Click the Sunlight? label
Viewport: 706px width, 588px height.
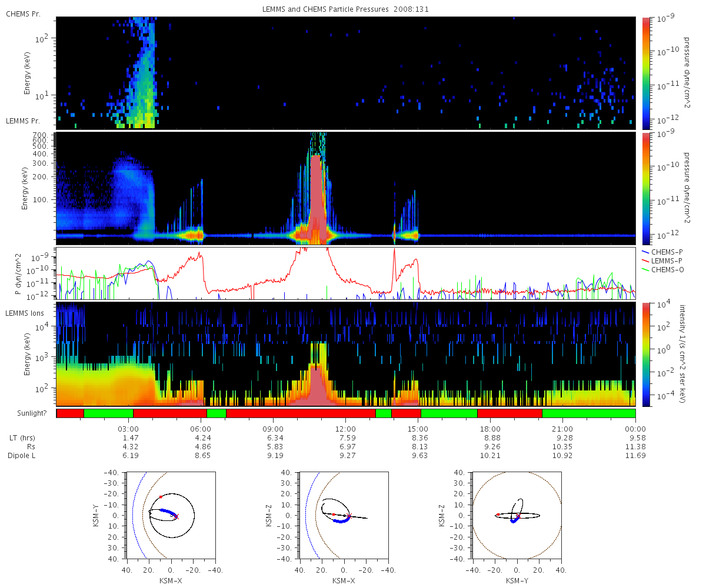coord(27,413)
